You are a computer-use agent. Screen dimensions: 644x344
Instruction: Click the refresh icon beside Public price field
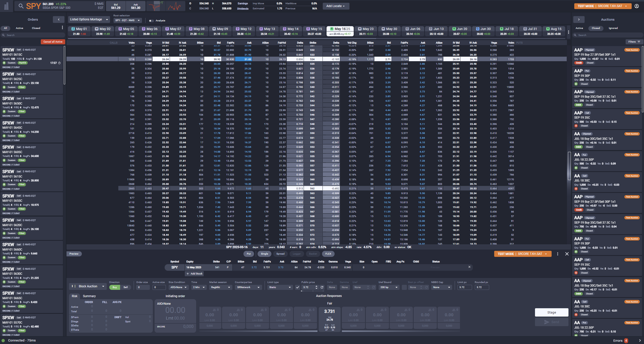tap(322, 287)
